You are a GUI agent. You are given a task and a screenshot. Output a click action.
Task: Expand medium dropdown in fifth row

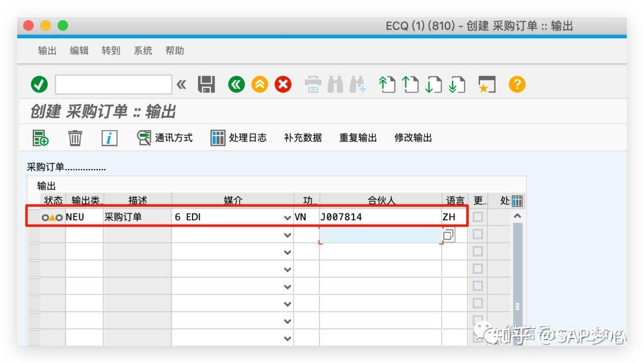287,287
